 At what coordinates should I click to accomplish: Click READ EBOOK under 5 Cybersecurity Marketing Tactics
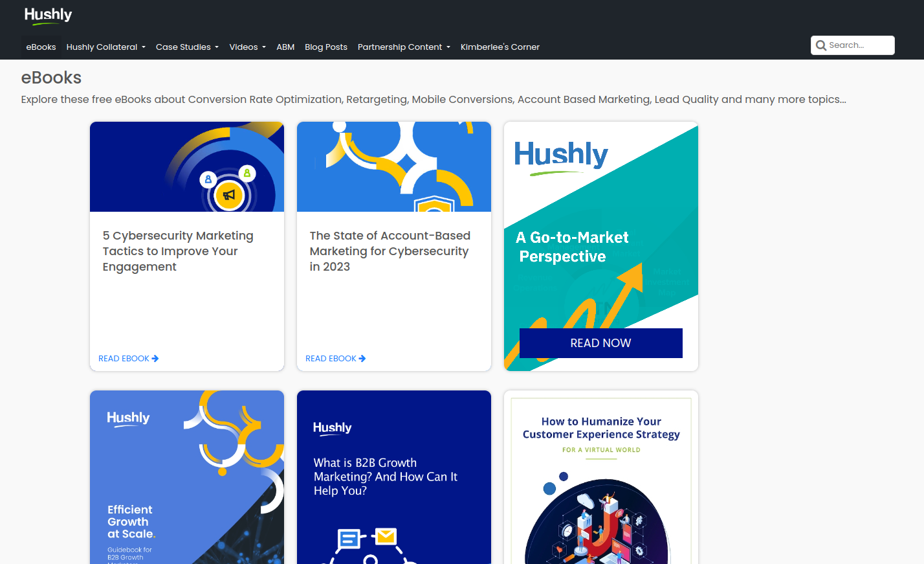pos(128,358)
